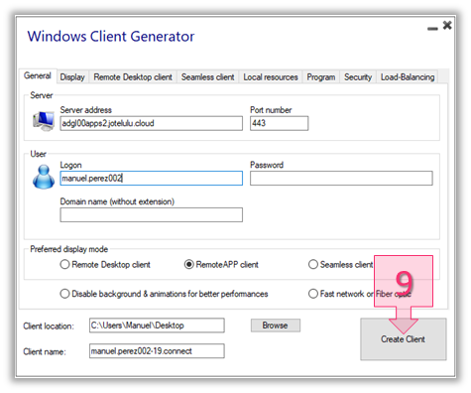Open the Display tab

click(x=72, y=77)
